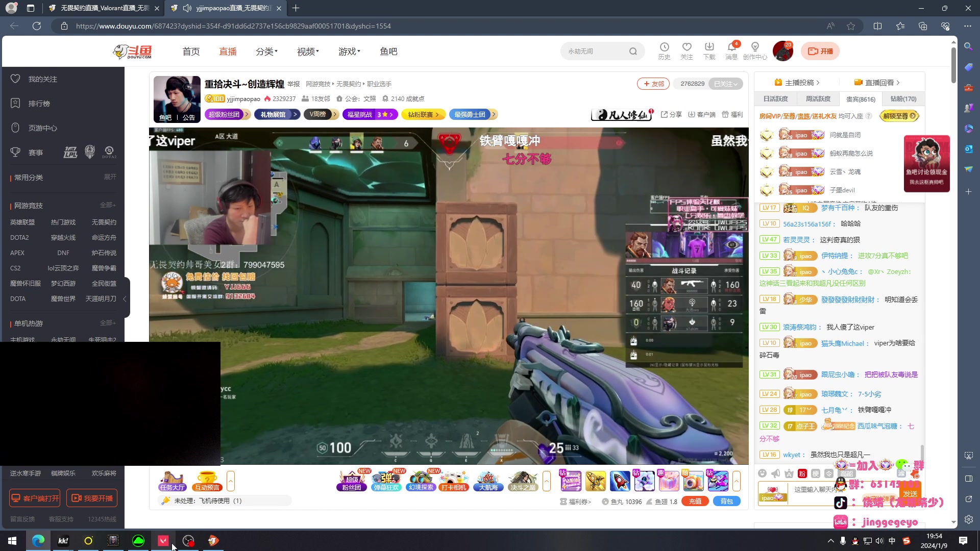Toggle the 已关注 follow state
The height and width of the screenshot is (551, 980).
[x=725, y=84]
